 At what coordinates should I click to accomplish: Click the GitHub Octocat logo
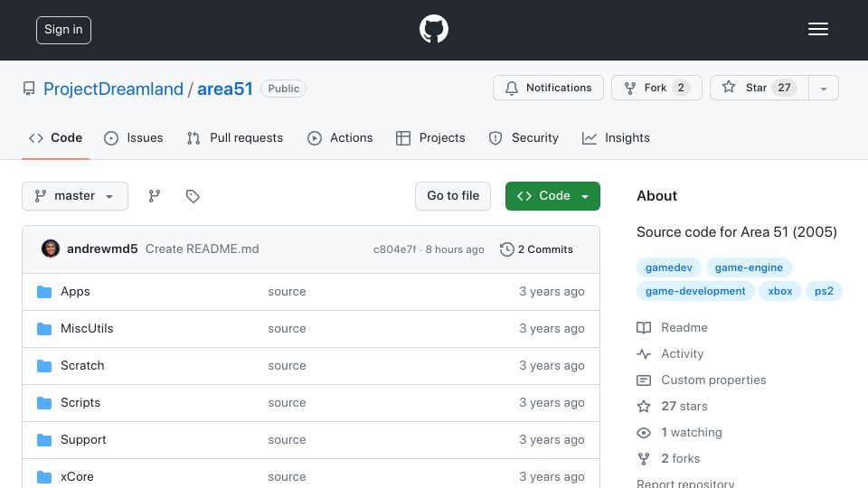433,29
